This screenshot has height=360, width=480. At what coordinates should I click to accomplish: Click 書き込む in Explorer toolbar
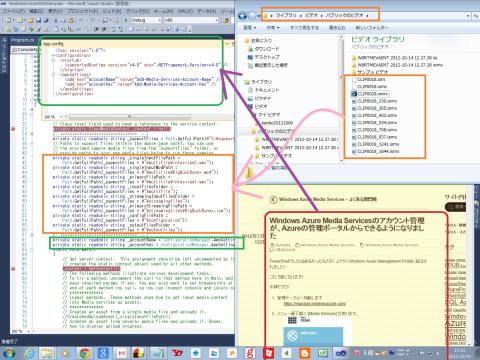(x=337, y=28)
